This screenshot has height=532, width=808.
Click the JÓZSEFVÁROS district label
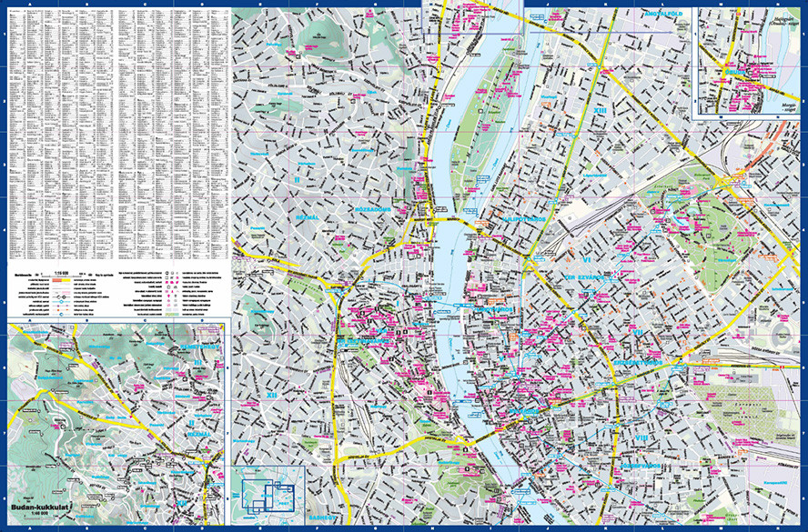click(x=640, y=466)
